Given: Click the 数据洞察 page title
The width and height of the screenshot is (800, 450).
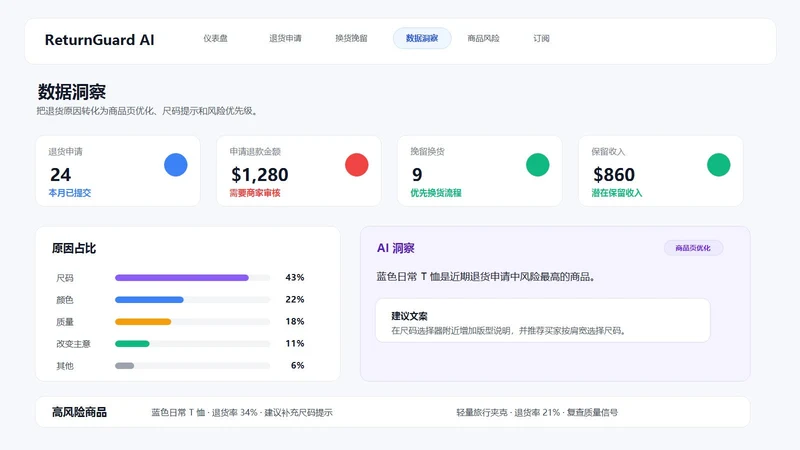Looking at the screenshot, I should (71, 92).
